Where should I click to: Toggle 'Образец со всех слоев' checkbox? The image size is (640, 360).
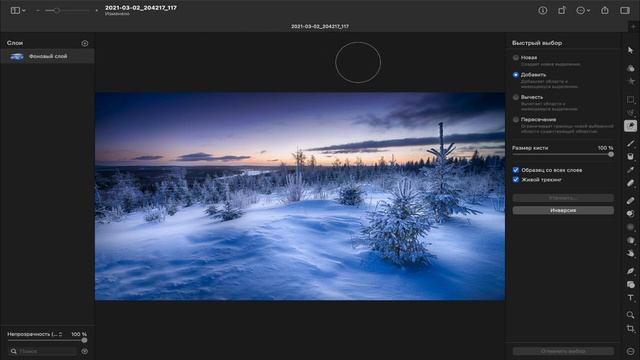(x=516, y=170)
